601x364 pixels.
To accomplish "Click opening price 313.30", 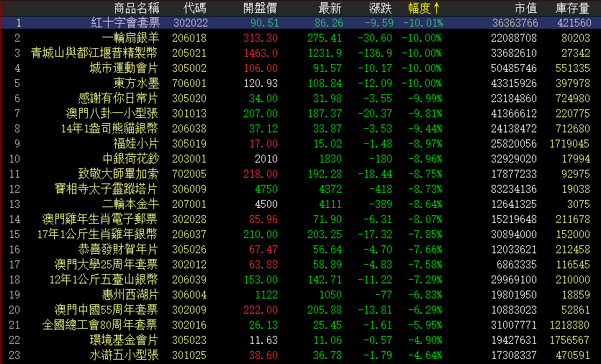I will tap(261, 38).
